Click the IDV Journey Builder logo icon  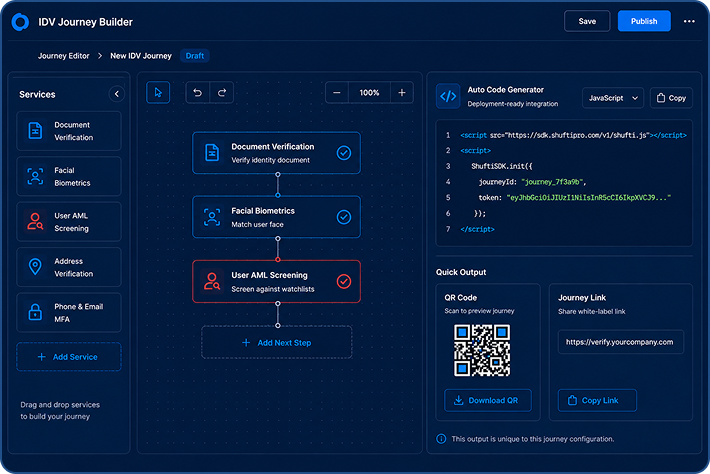[x=20, y=22]
